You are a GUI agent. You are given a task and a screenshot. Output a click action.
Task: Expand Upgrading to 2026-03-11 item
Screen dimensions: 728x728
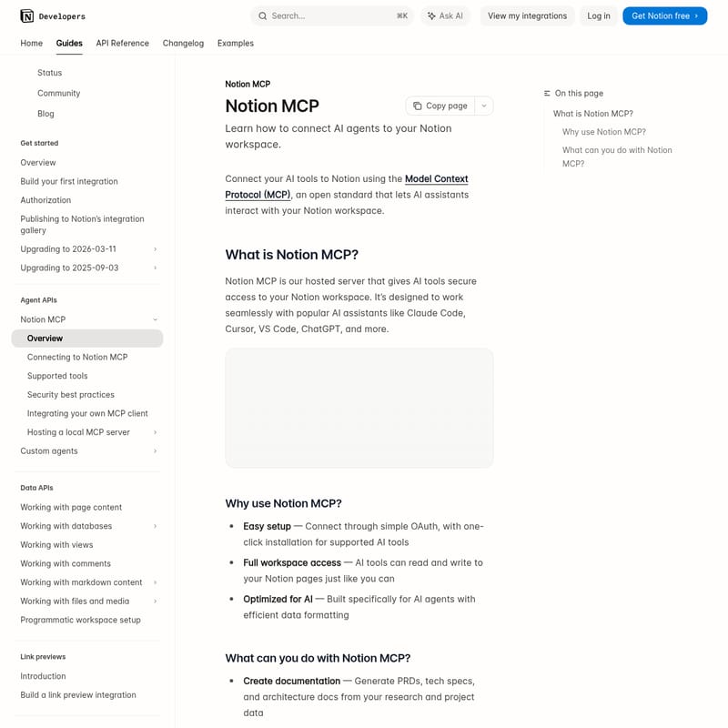156,249
